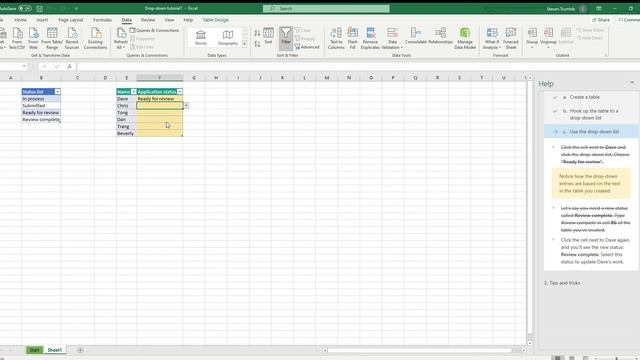Click Flash Fill icon
The height and width of the screenshot is (360, 640).
tap(353, 38)
